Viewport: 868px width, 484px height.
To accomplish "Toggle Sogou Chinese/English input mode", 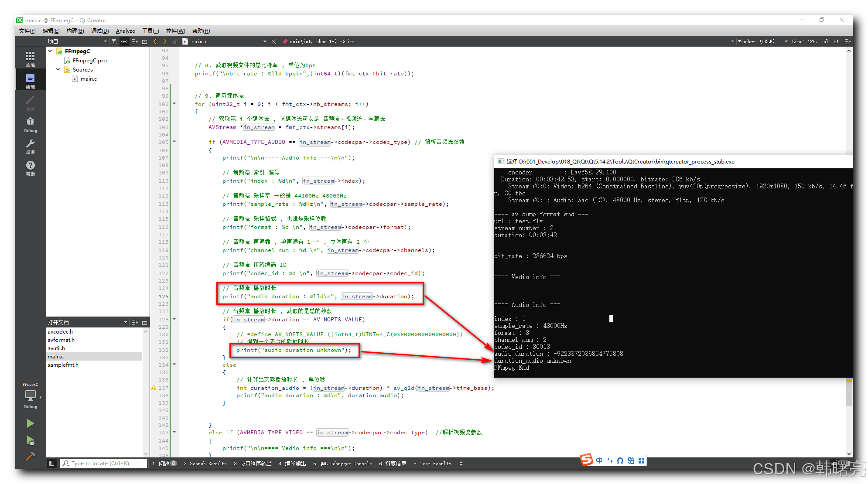I will 599,460.
